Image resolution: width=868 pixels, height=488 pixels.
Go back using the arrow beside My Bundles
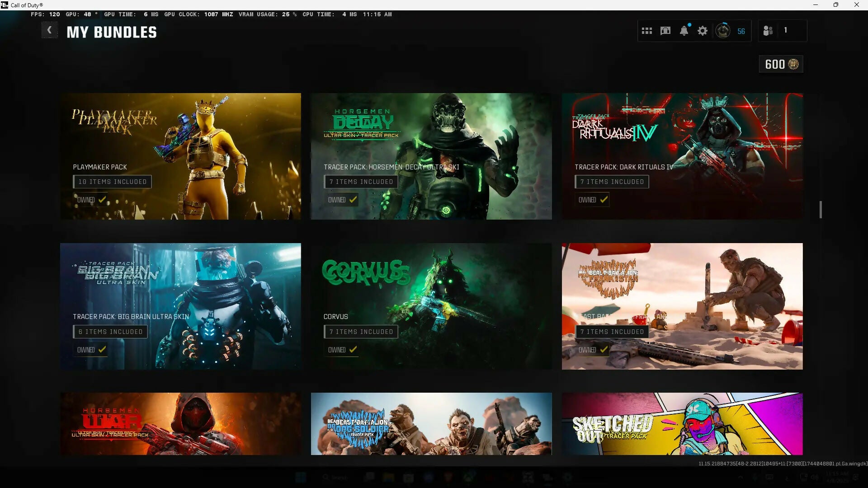pos(49,31)
